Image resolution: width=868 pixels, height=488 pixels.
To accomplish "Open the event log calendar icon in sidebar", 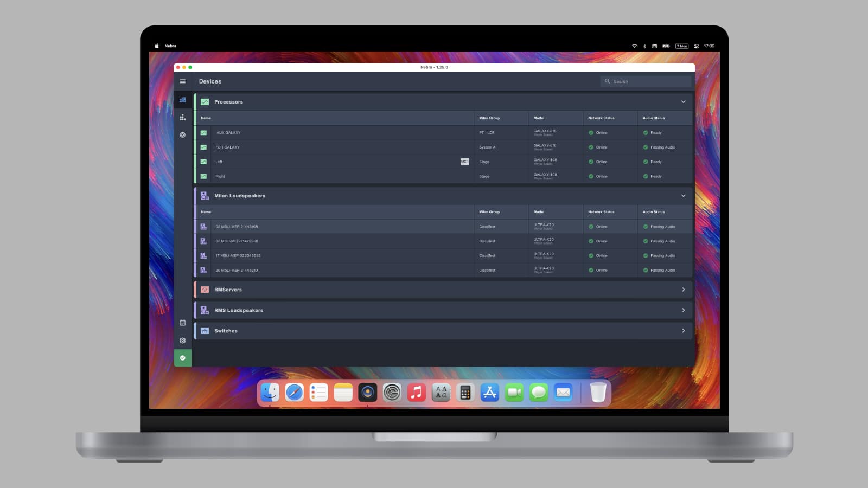I will tap(183, 323).
